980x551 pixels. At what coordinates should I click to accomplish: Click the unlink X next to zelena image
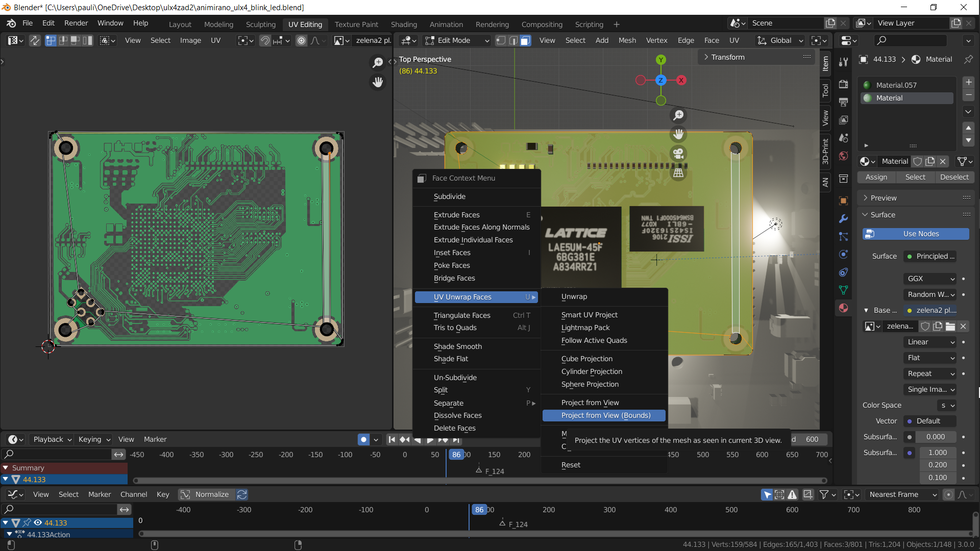coord(963,326)
